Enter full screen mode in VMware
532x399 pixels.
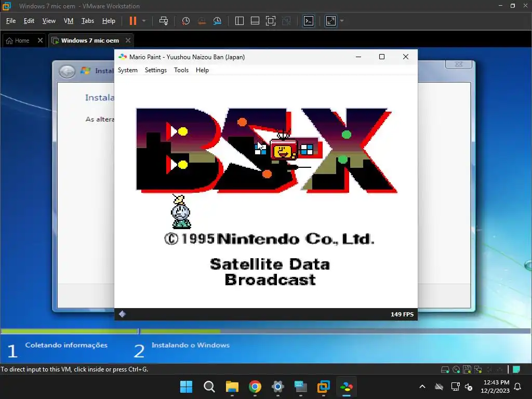[270, 21]
